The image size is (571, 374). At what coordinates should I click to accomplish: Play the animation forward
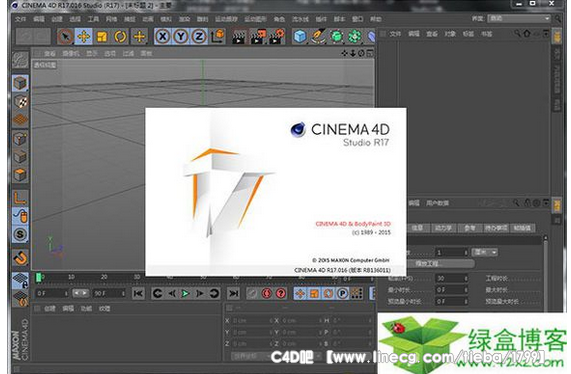coord(185,294)
